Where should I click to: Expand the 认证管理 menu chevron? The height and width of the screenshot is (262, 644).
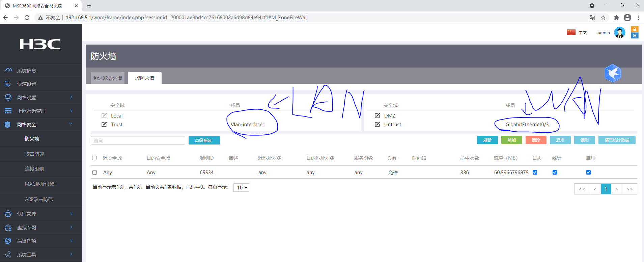[71, 214]
